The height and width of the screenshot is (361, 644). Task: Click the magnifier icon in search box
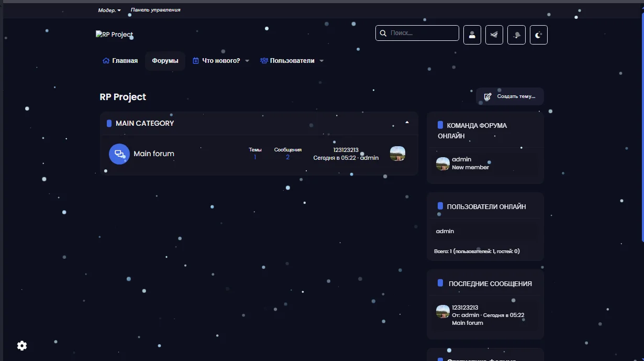tap(383, 33)
